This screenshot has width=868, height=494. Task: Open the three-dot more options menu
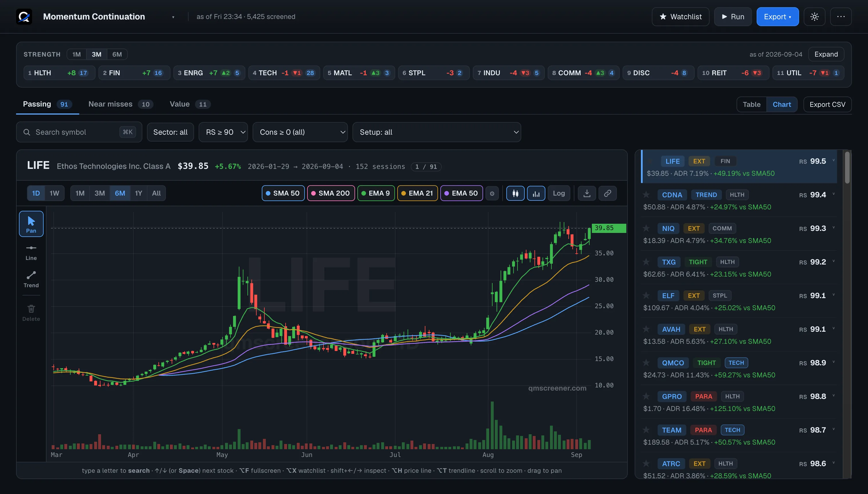click(841, 17)
